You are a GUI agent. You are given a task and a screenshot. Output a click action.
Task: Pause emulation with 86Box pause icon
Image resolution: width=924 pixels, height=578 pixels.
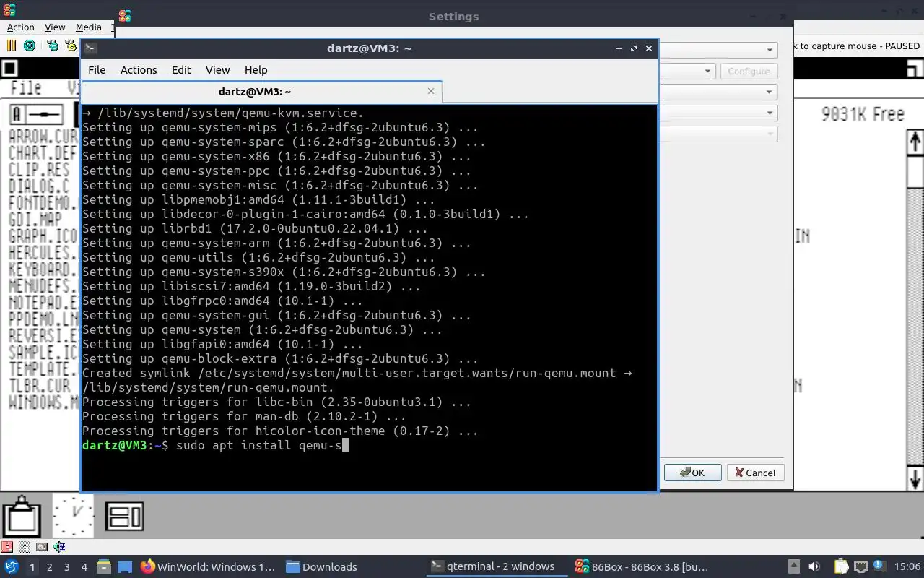(11, 46)
